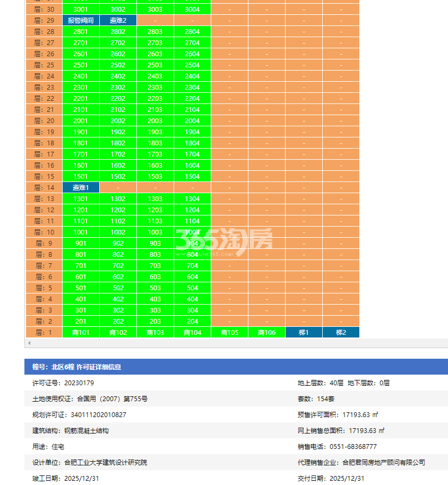Screen dimensions: 448x485
Task: Click the 梯1 cell on floor 1
Action: pyautogui.click(x=304, y=332)
